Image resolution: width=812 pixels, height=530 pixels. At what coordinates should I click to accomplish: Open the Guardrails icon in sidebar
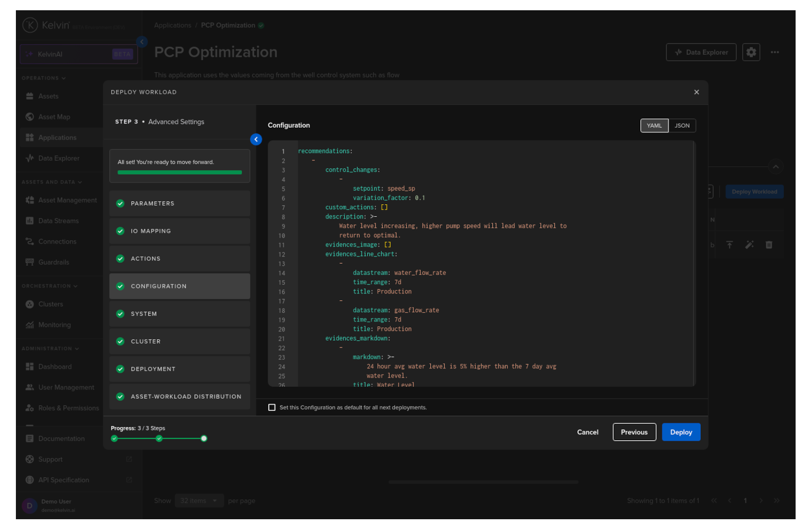point(30,262)
